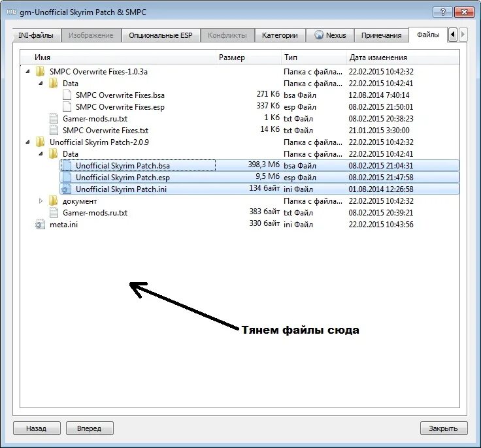This screenshot has width=481, height=448.
Task: Click the date 21.01.2015 3:30:00
Action: point(379,131)
